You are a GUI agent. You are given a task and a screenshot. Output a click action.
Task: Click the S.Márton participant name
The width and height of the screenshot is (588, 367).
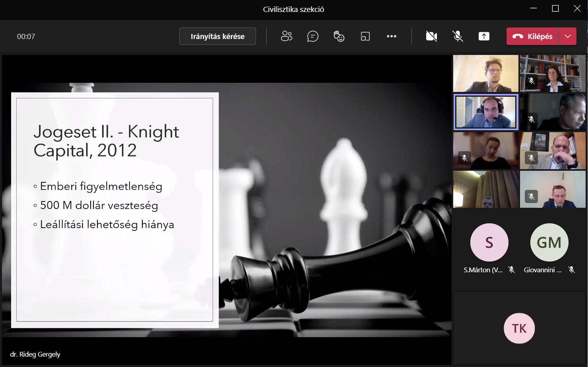[x=483, y=270]
